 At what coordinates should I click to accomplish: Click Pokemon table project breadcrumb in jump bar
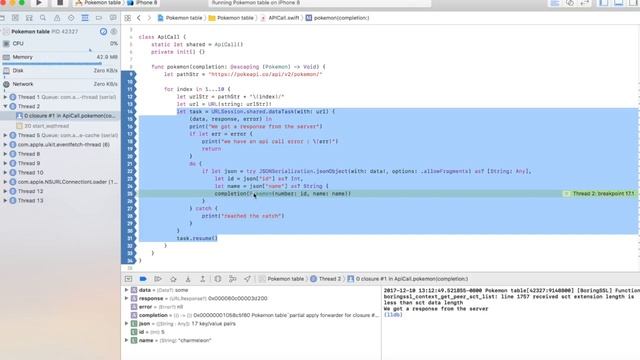click(180, 18)
